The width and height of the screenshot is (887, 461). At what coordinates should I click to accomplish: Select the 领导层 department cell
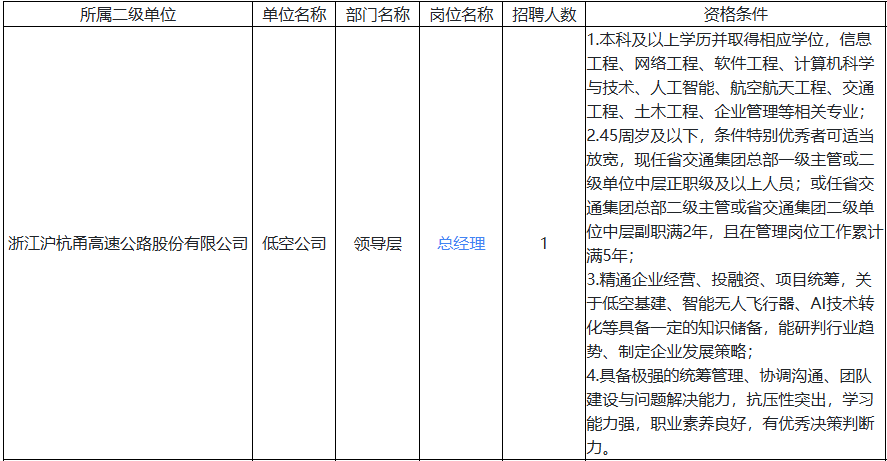pos(377,244)
